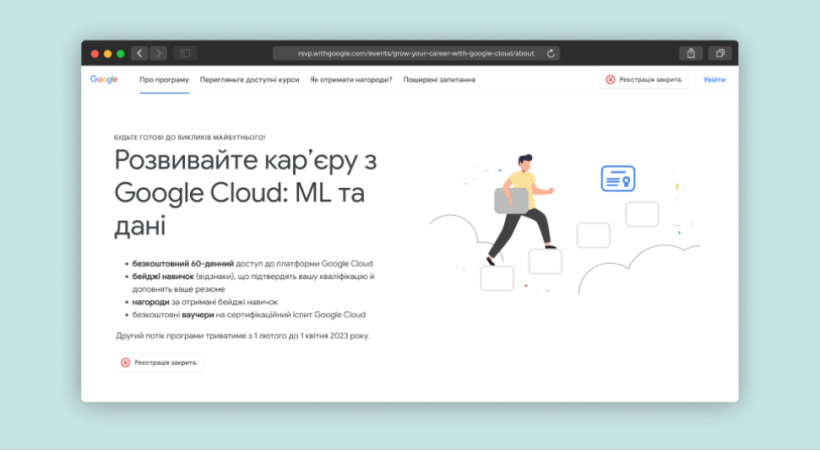Viewport: 820px width, 451px height.
Task: Reload the page with refresh icon
Action: (x=551, y=53)
